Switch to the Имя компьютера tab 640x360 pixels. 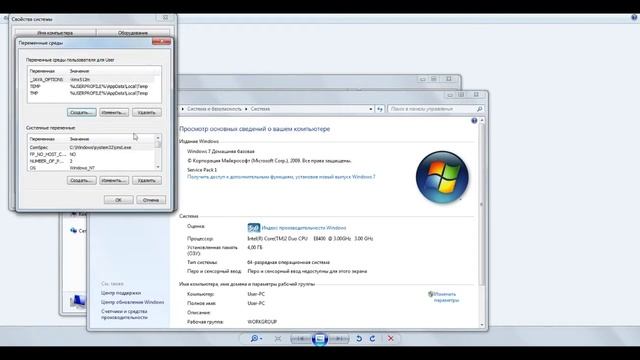pyautogui.click(x=55, y=33)
